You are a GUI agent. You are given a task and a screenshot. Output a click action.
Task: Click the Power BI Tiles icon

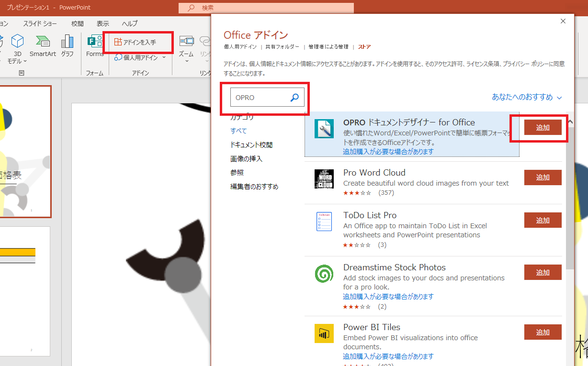point(324,333)
